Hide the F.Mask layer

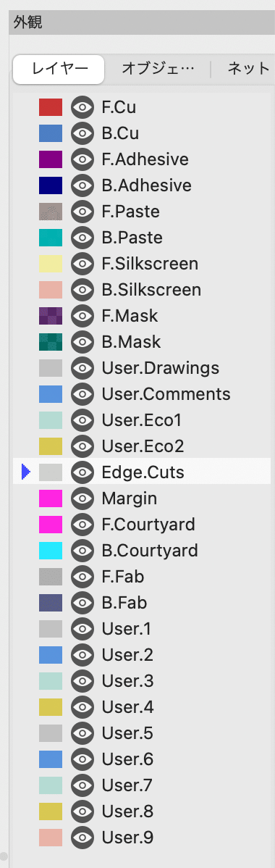82,315
